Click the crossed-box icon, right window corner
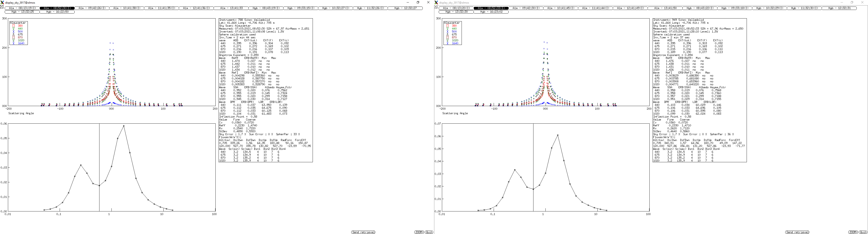The height and width of the screenshot is (234, 868). pos(436,7)
